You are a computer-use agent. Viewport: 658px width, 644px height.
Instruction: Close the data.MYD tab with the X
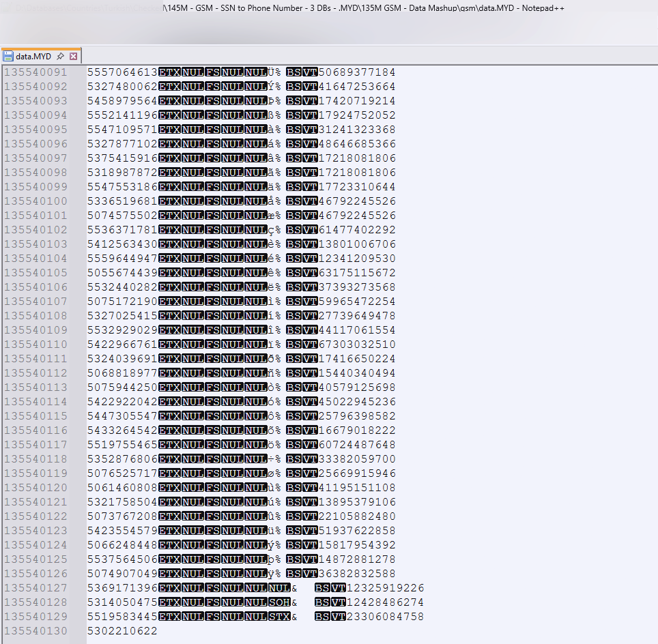(x=74, y=56)
